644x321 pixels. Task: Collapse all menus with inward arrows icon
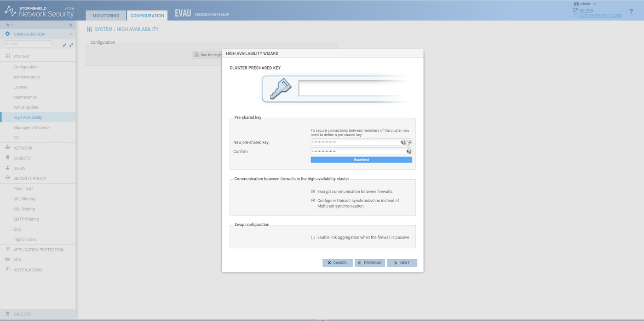[x=65, y=45]
